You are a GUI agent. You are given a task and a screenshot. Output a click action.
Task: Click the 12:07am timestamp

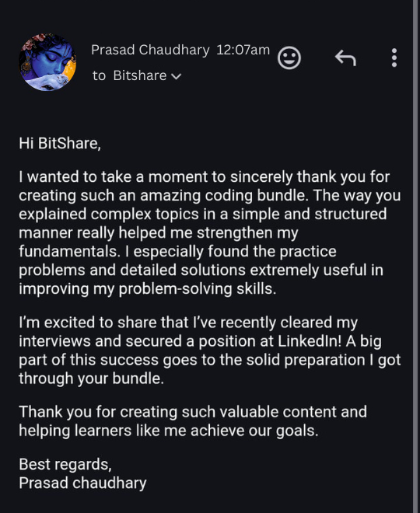tap(243, 50)
